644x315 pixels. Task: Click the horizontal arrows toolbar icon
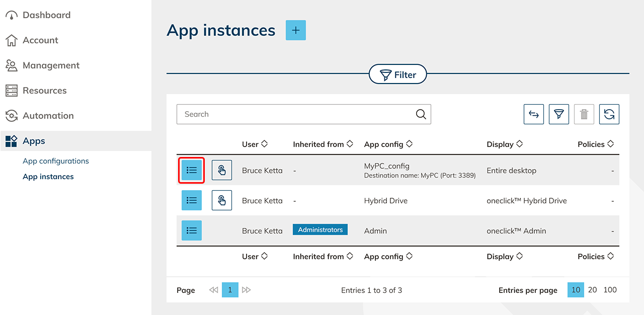(533, 114)
